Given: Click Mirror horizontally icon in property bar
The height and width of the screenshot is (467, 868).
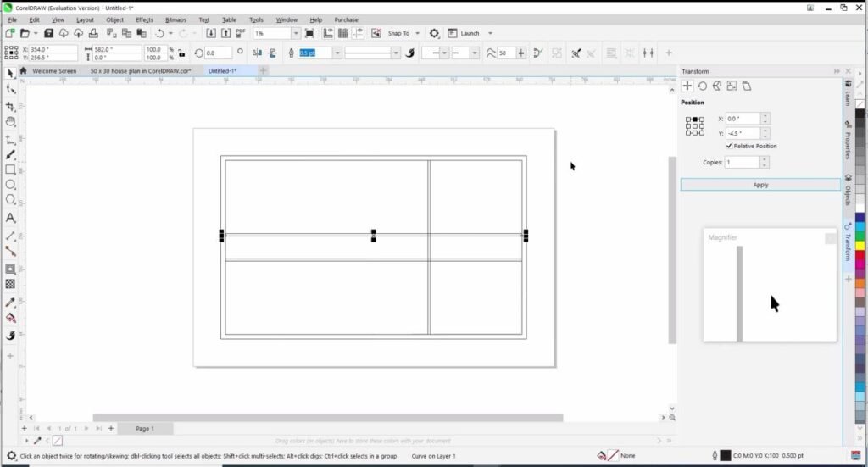Looking at the screenshot, I should tap(257, 53).
